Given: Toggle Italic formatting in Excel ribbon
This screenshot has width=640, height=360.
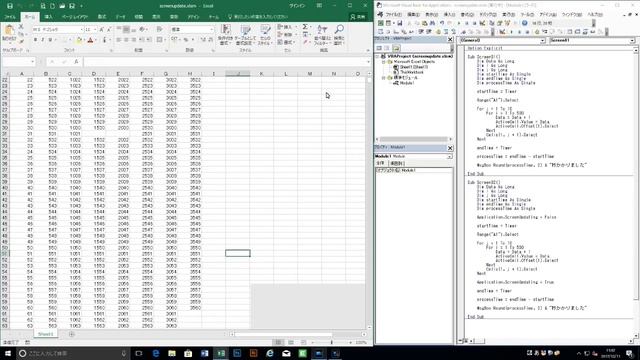Looking at the screenshot, I should pyautogui.click(x=43, y=40).
